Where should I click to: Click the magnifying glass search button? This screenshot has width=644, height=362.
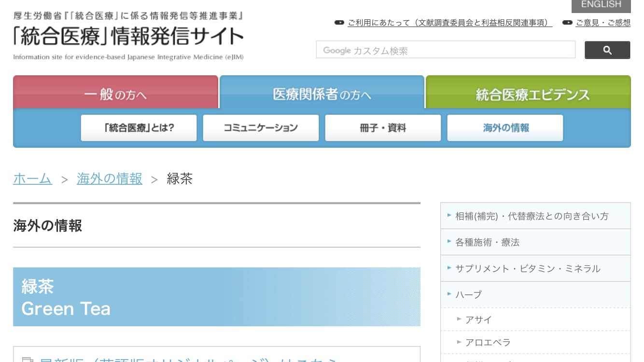tap(607, 50)
